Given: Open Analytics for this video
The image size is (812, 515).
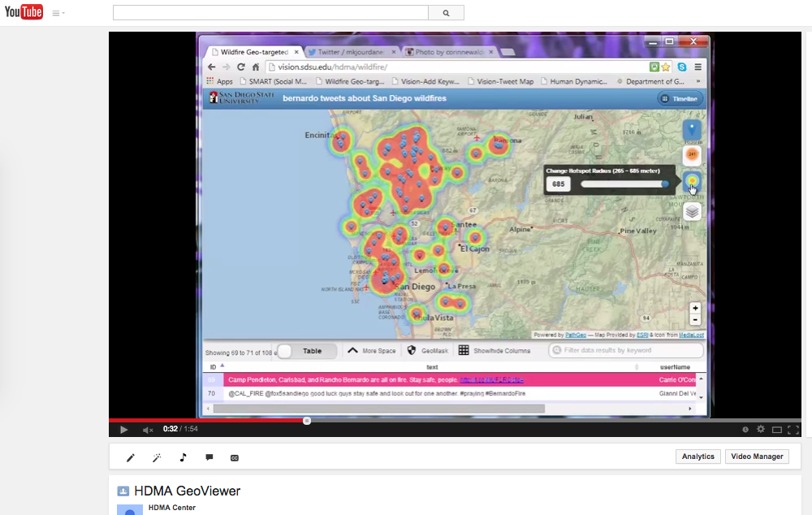Looking at the screenshot, I should click(x=698, y=457).
